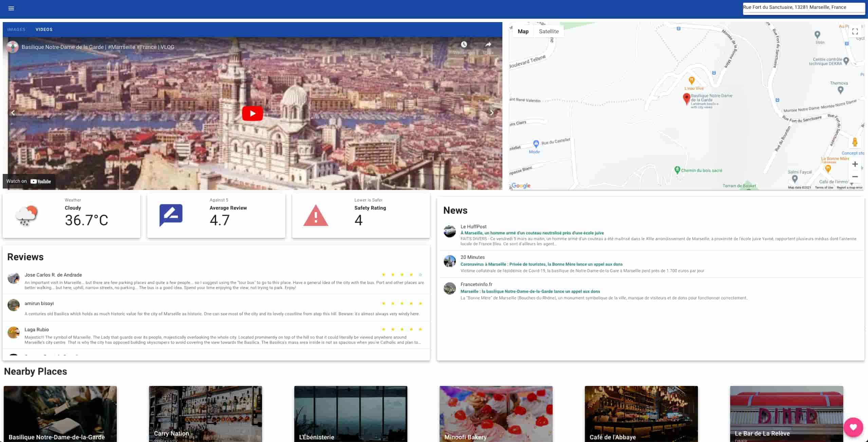This screenshot has width=868, height=442.
Task: Select the Street View pegman
Action: (x=855, y=142)
